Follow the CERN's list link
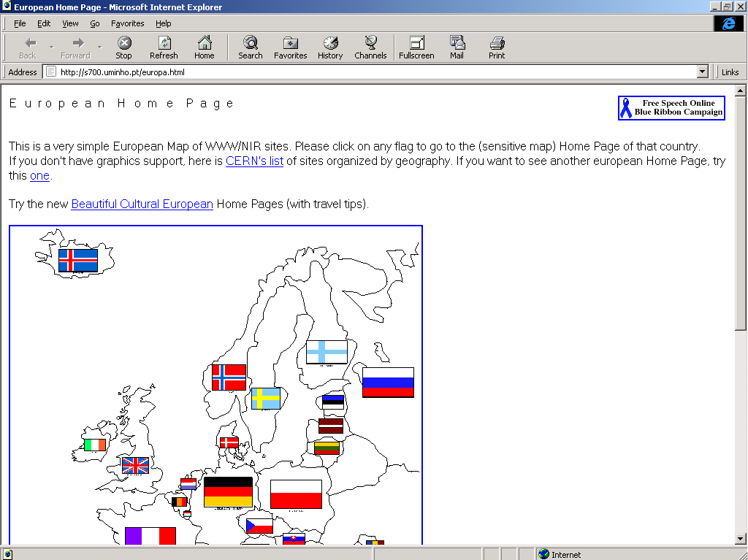This screenshot has height=560, width=748. click(x=254, y=161)
